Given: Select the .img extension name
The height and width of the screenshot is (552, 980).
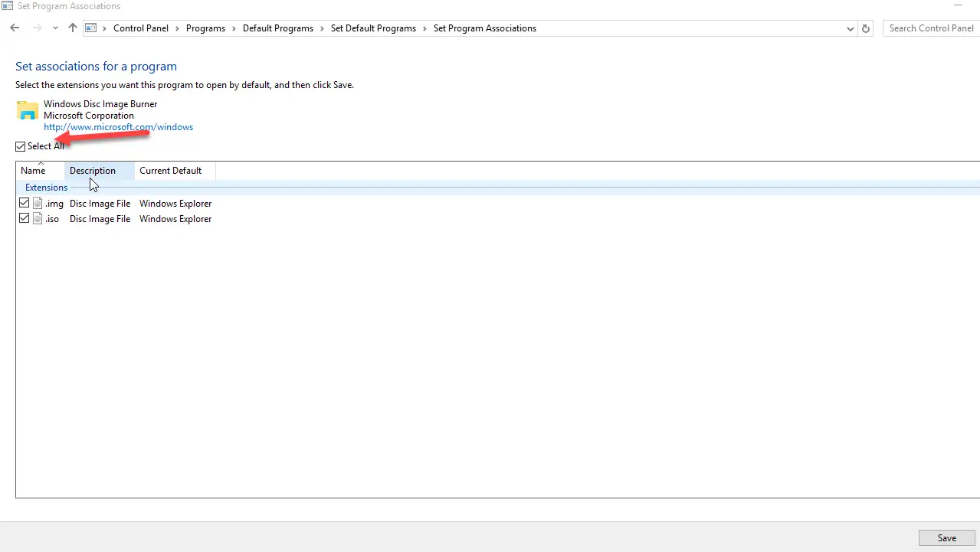Looking at the screenshot, I should pos(54,204).
